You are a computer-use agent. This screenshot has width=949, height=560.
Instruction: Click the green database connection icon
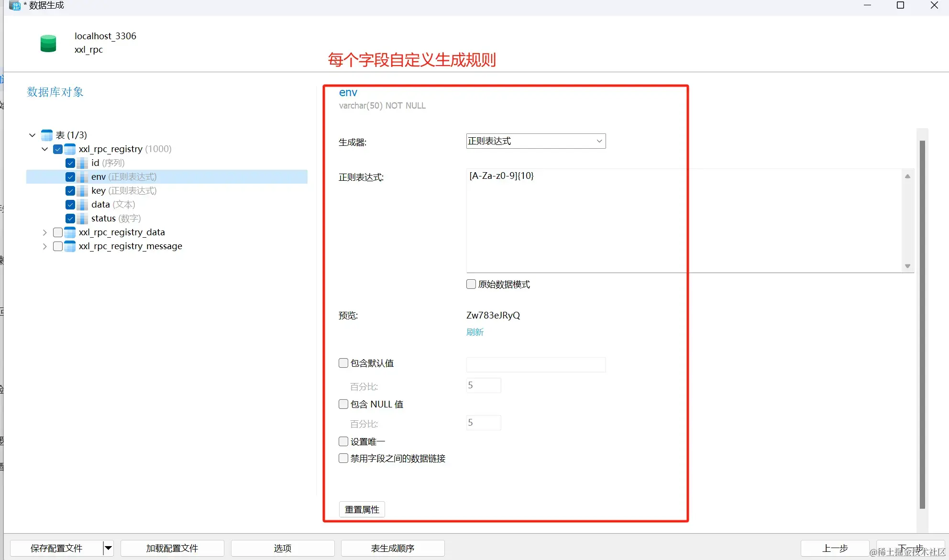pyautogui.click(x=48, y=43)
